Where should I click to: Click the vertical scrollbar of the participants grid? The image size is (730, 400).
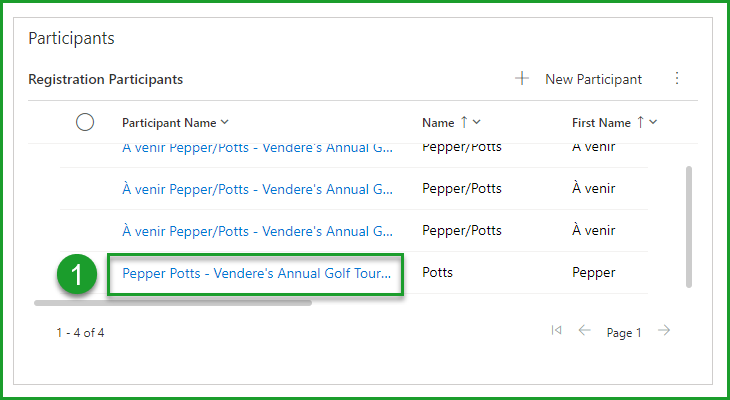688,226
